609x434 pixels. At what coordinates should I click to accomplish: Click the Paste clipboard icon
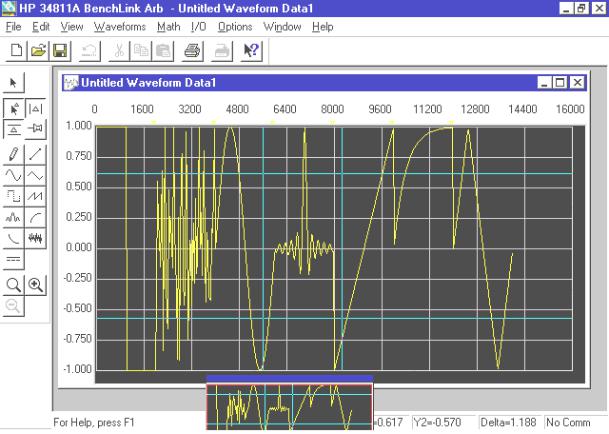click(x=163, y=51)
